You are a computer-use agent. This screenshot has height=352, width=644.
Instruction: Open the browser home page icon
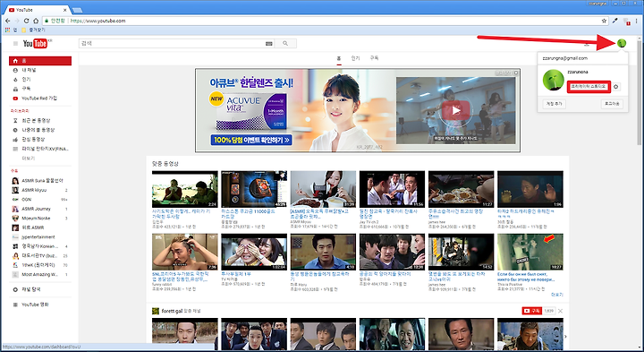pos(36,21)
